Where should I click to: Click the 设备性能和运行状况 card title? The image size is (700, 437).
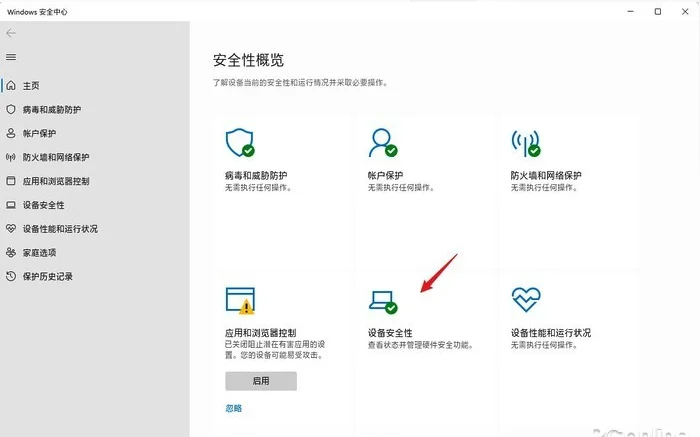(550, 333)
